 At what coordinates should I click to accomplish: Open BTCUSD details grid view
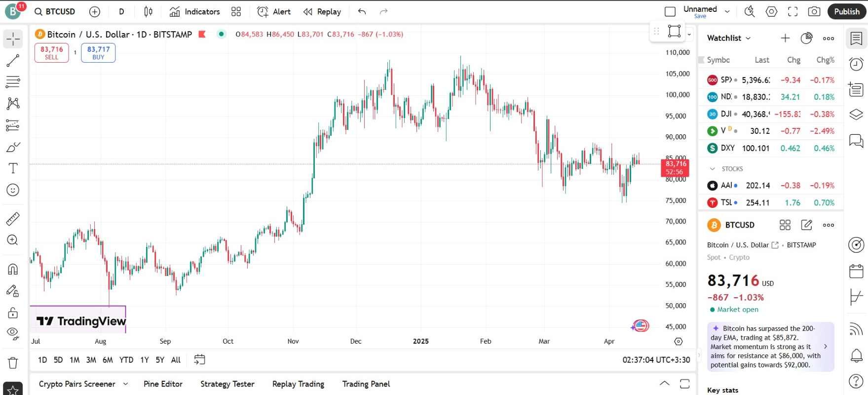click(x=785, y=225)
